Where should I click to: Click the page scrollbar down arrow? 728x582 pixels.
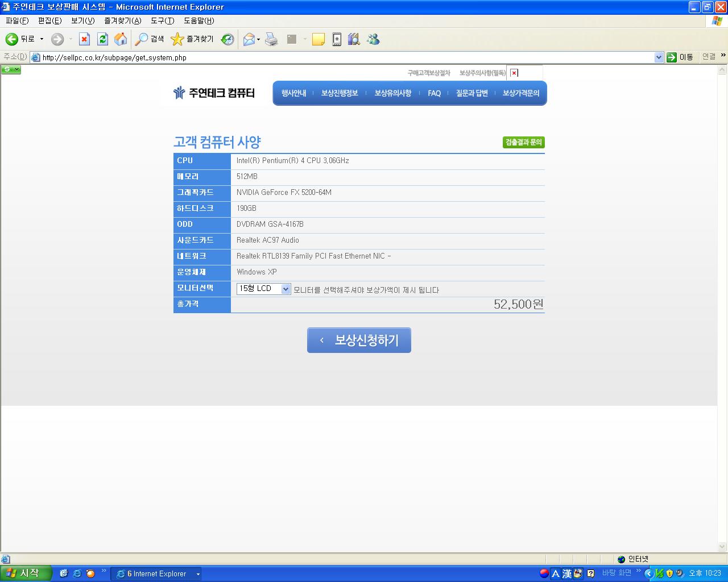coord(722,547)
